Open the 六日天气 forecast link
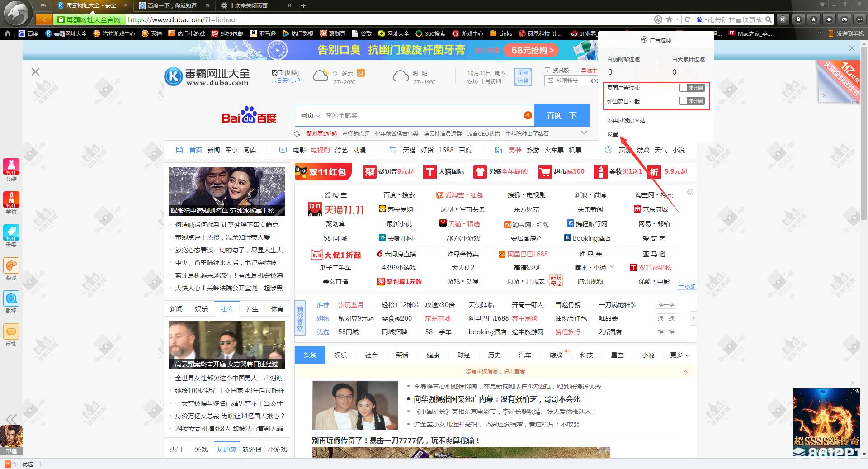Viewport: 868px width, 469px height. [x=285, y=81]
